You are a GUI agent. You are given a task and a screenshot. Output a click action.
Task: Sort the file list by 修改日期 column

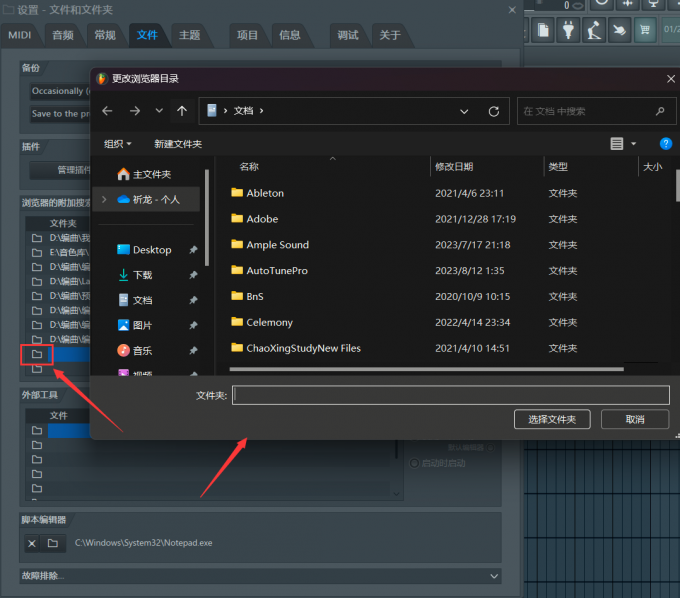(x=454, y=167)
